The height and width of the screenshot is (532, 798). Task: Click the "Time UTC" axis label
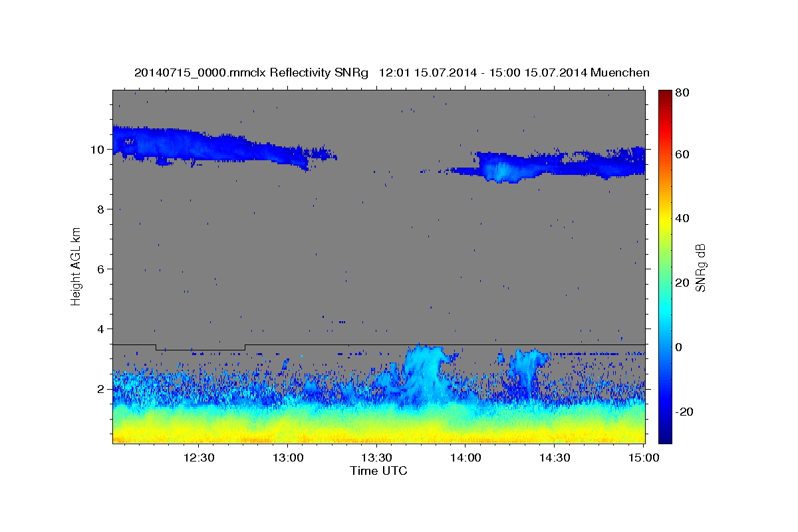pyautogui.click(x=378, y=471)
